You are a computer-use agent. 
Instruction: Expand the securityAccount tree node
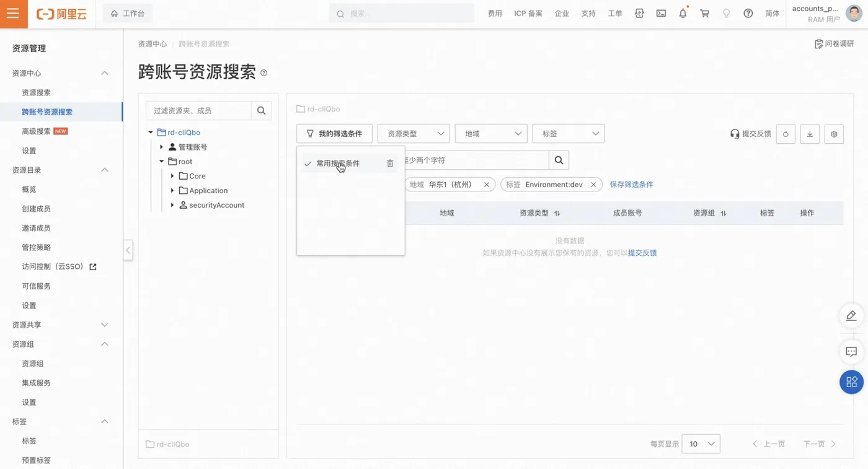coord(172,205)
